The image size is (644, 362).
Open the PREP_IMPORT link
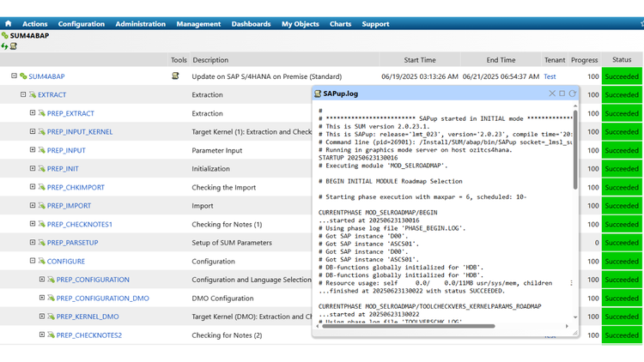pos(69,206)
